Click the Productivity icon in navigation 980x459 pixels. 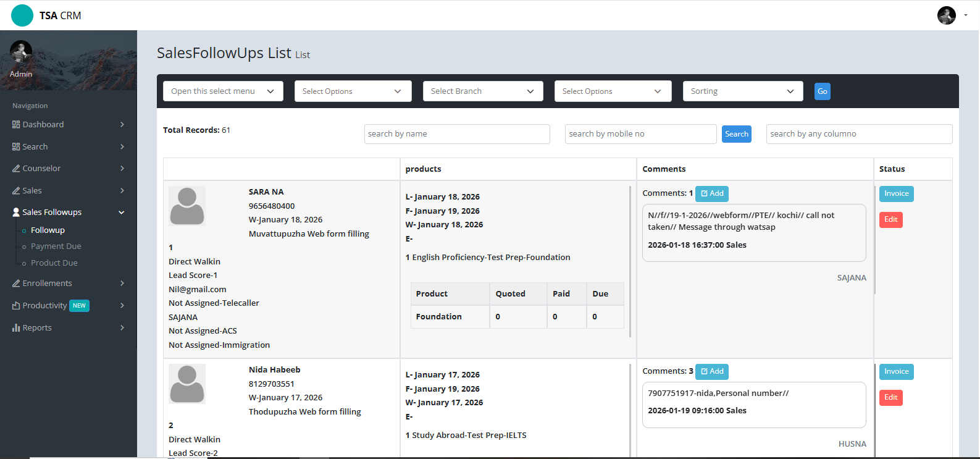16,306
